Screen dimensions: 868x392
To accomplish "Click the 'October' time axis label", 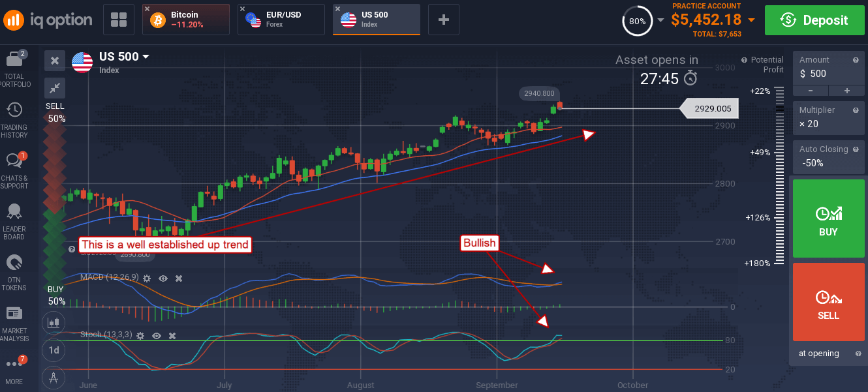I will pos(632,385).
